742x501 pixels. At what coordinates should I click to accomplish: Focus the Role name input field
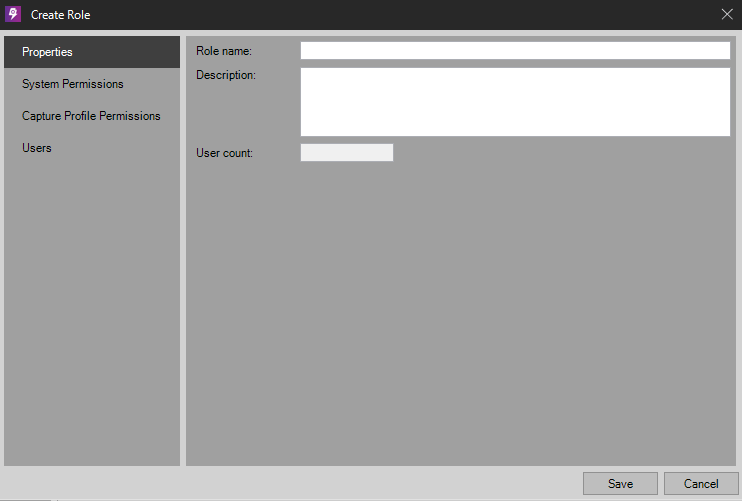coord(515,51)
